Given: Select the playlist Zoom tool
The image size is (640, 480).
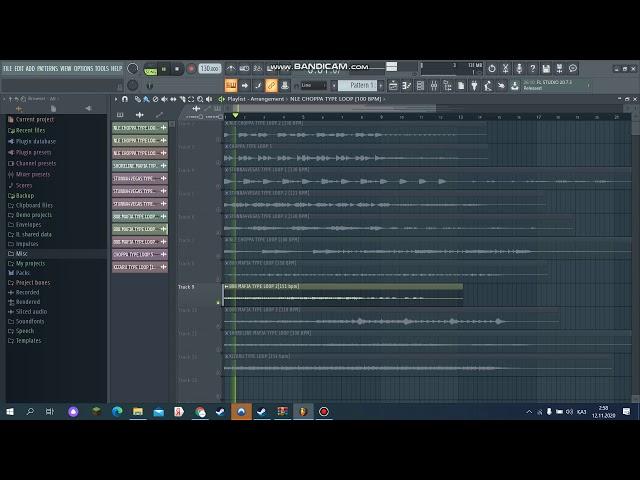Looking at the screenshot, I should [200, 99].
